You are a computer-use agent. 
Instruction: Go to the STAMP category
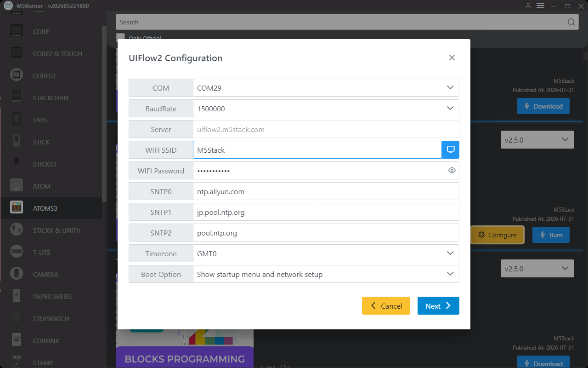[43, 363]
